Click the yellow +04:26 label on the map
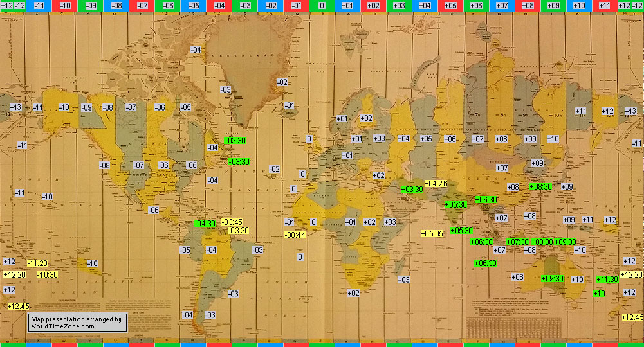The width and height of the screenshot is (644, 347). pos(436,183)
